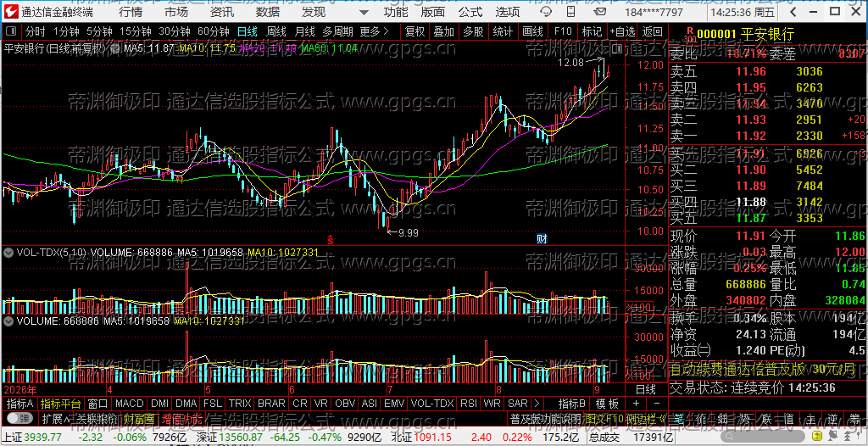Switch to 分时 chart period
This screenshot has height=446, width=868.
pyautogui.click(x=36, y=32)
